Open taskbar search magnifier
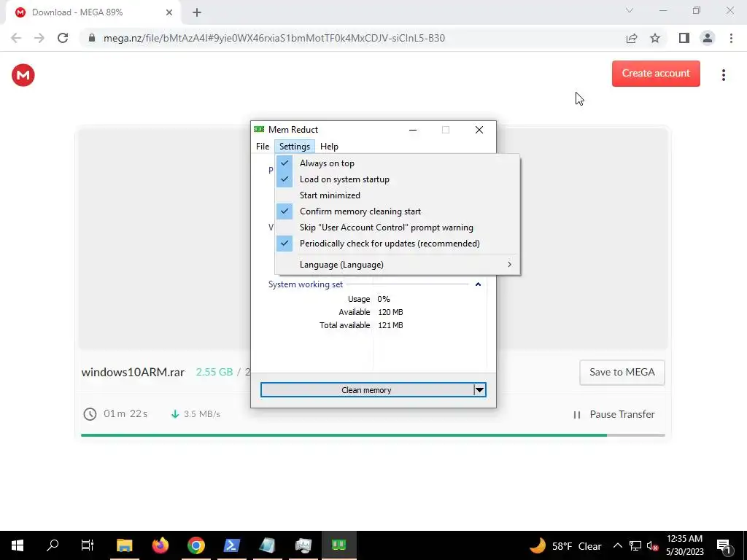This screenshot has height=560, width=747. point(53,545)
